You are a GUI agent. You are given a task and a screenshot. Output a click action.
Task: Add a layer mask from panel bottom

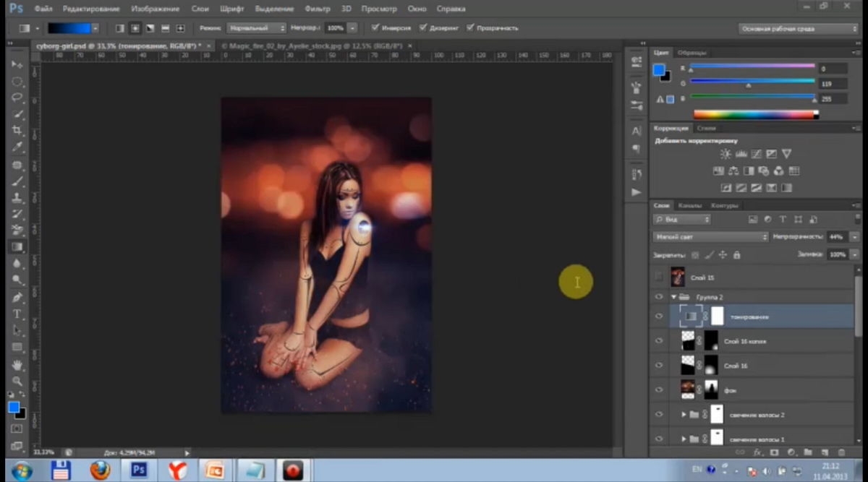(774, 452)
